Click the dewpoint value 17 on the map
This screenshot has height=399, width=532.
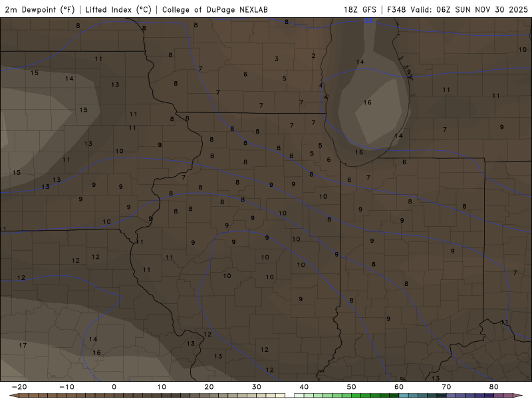[23, 345]
